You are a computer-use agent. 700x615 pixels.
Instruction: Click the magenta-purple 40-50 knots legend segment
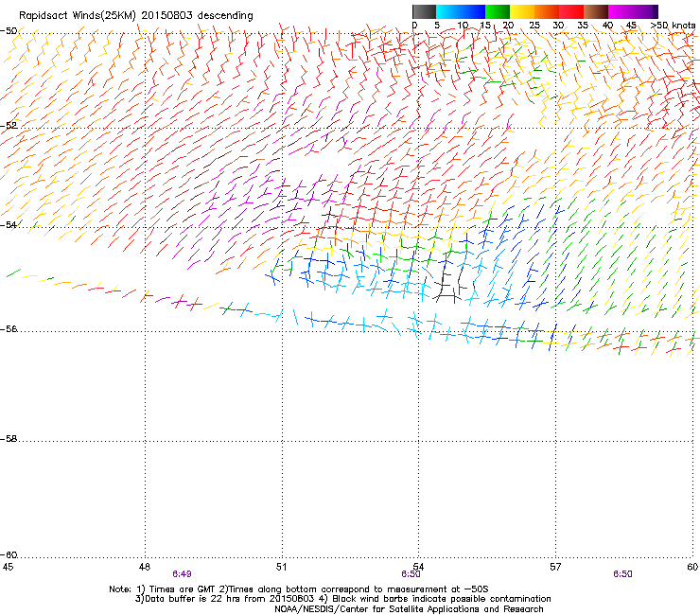tap(633, 11)
